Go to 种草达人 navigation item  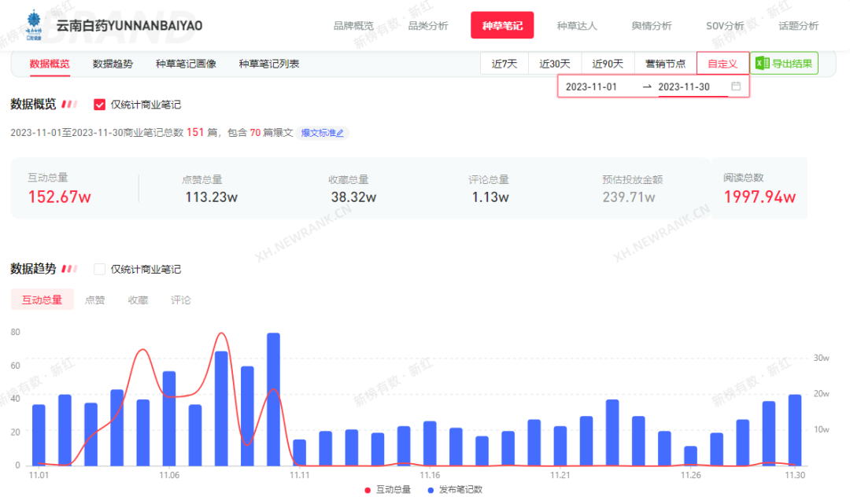[x=577, y=25]
